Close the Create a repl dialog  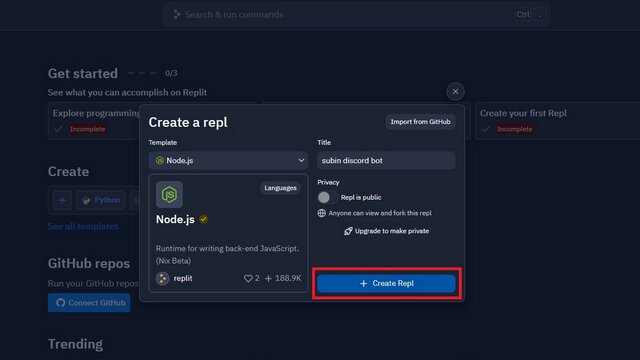pyautogui.click(x=455, y=91)
